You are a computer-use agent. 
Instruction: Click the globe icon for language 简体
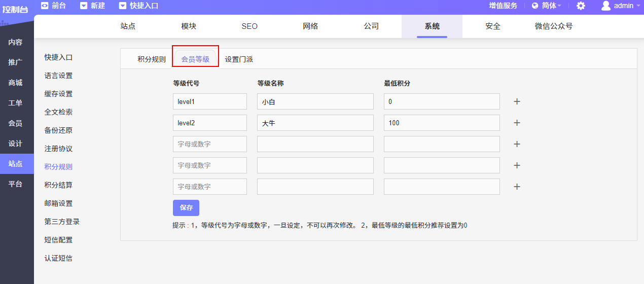click(x=535, y=6)
